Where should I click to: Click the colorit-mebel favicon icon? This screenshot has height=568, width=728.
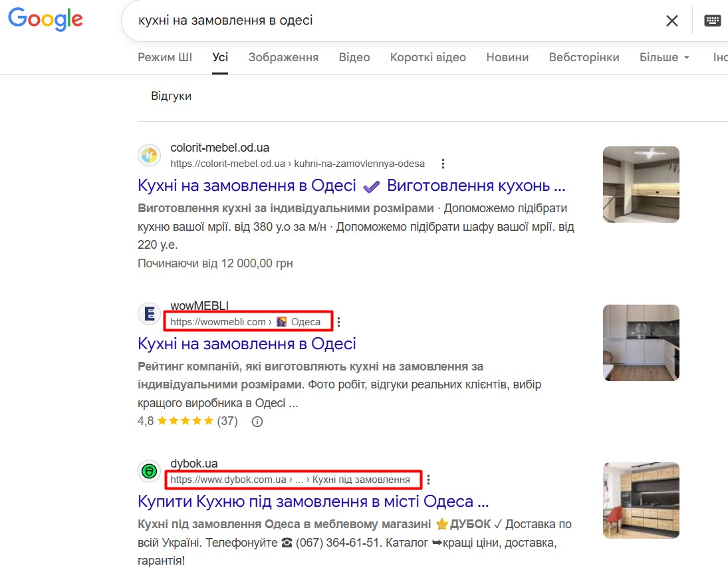[149, 155]
